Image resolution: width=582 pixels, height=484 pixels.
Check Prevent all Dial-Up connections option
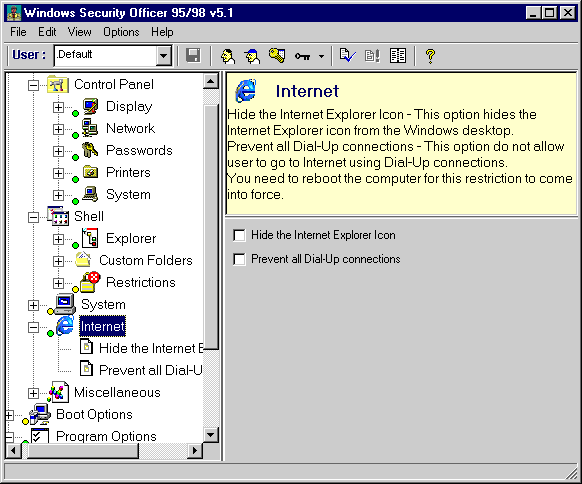(x=239, y=259)
